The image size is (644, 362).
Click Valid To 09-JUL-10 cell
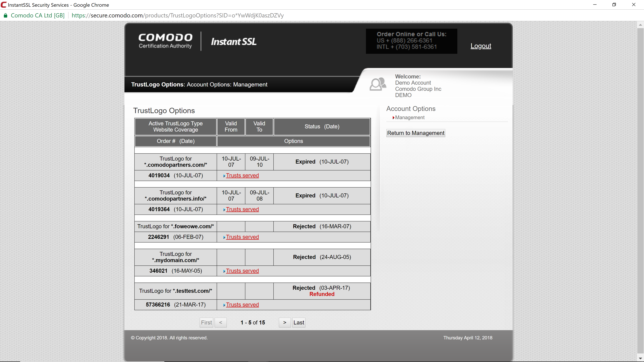coord(259,162)
